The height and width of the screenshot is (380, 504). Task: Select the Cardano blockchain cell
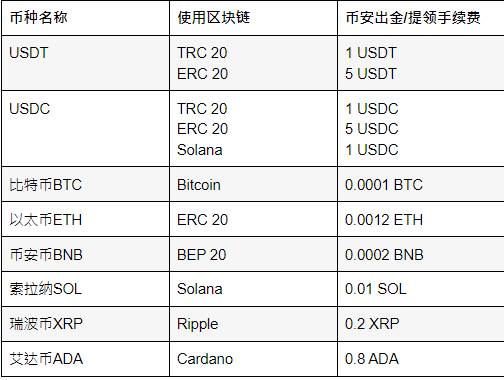253,359
